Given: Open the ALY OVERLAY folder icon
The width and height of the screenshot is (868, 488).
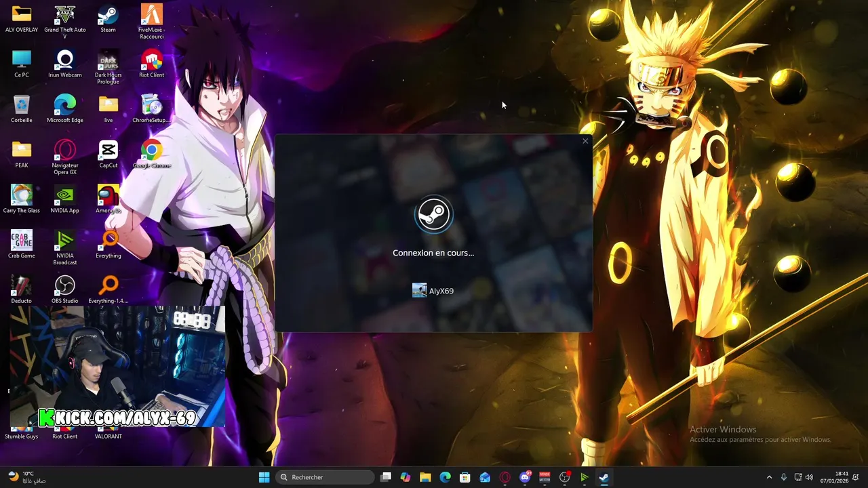Looking at the screenshot, I should pyautogui.click(x=22, y=19).
